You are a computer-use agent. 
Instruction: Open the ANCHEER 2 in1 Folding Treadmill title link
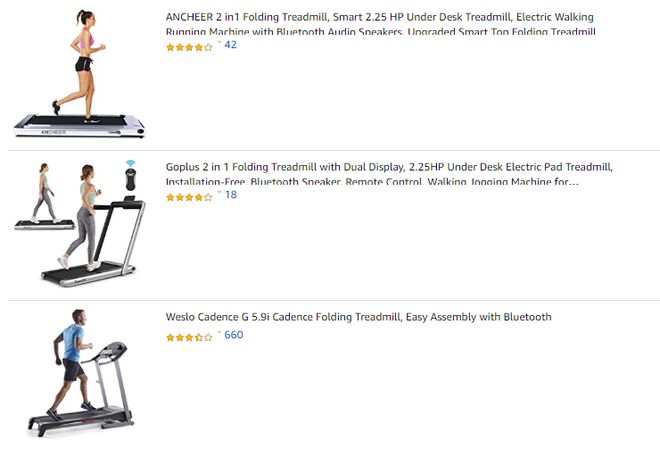tap(380, 24)
